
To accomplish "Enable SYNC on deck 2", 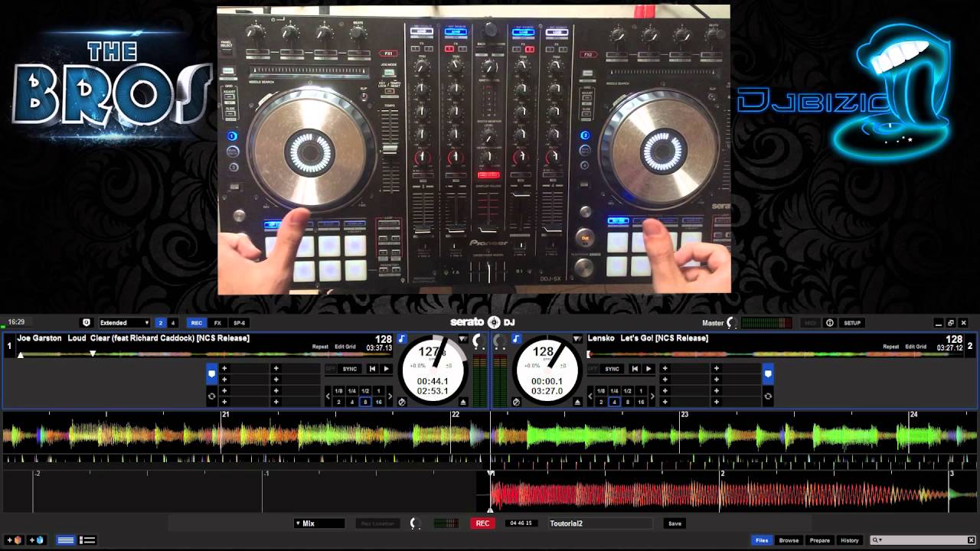I will click(x=612, y=369).
